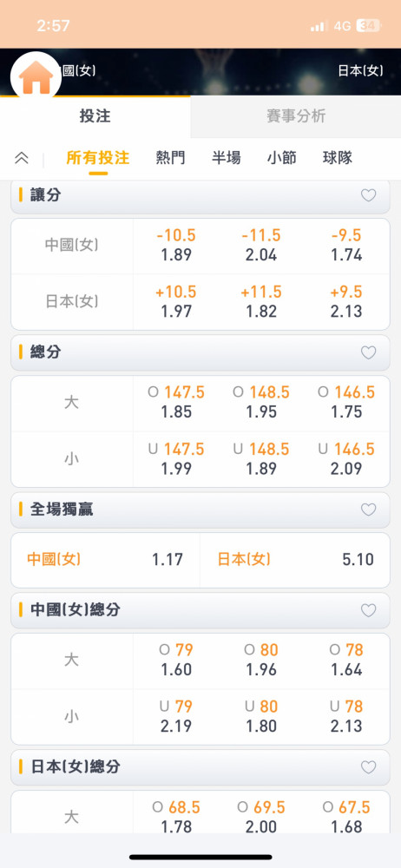Select 日本(女) +11.5 odds 1.82

click(261, 302)
